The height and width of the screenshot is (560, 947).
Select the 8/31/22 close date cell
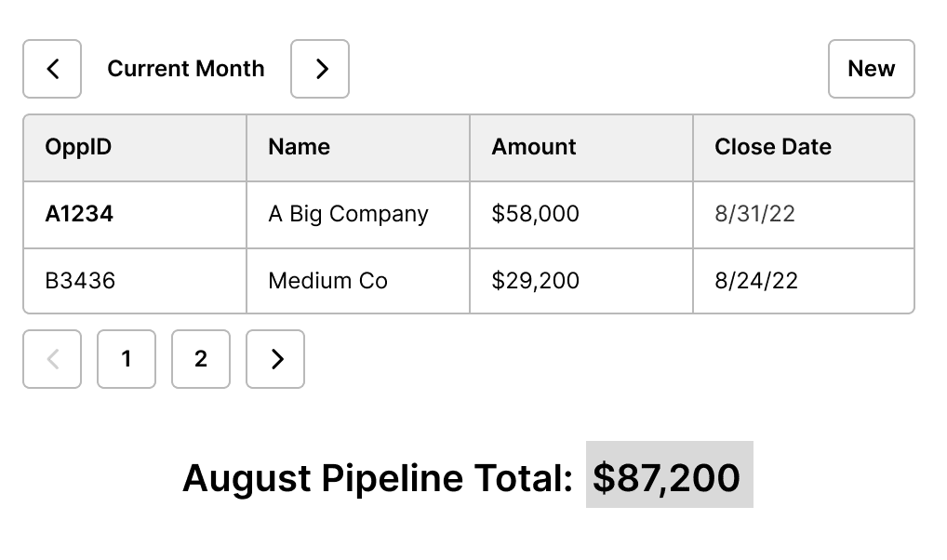[754, 214]
